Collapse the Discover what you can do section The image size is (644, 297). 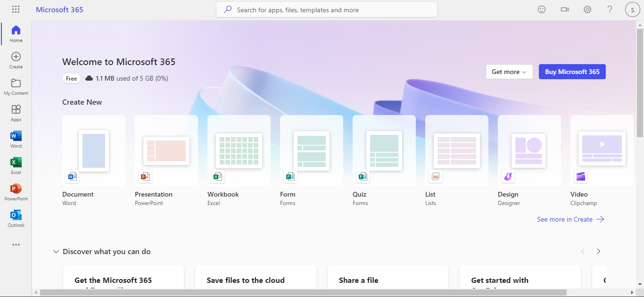pos(56,251)
